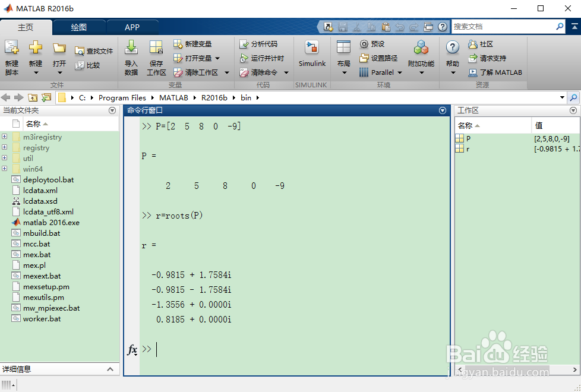Viewport: 581px width, 392px height.
Task: Expand the util folder
Action: pos(4,158)
